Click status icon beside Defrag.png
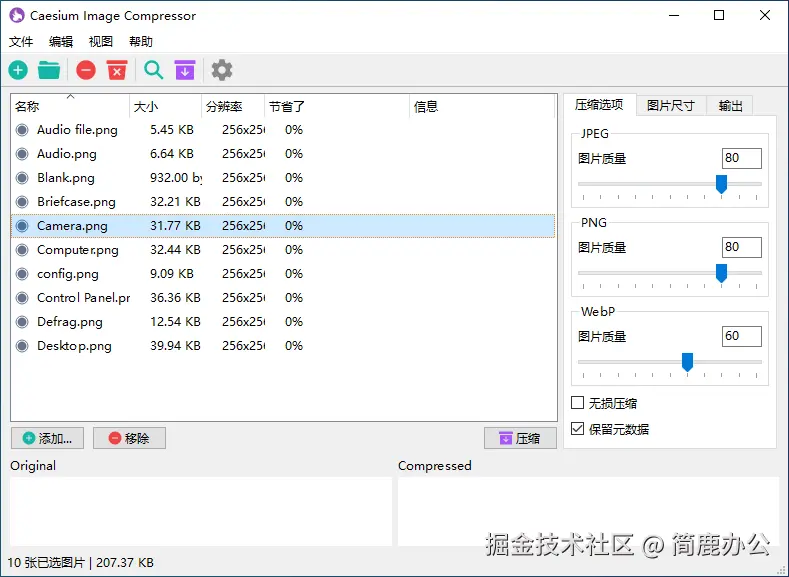Screen dimensions: 789x577 tap(22, 322)
